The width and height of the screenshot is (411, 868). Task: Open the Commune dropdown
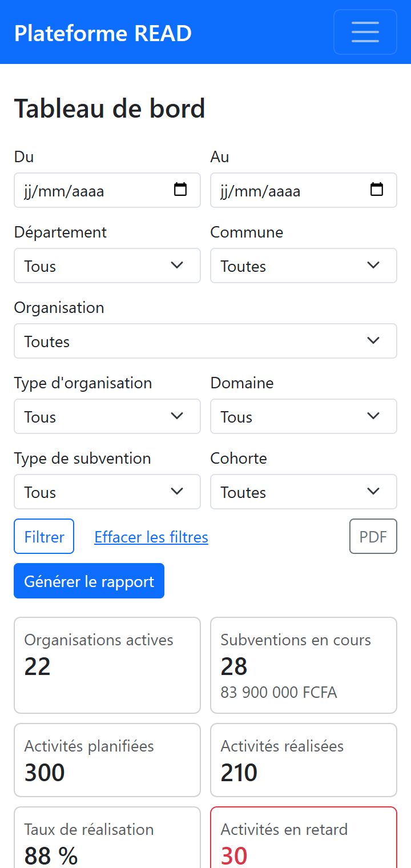click(304, 266)
